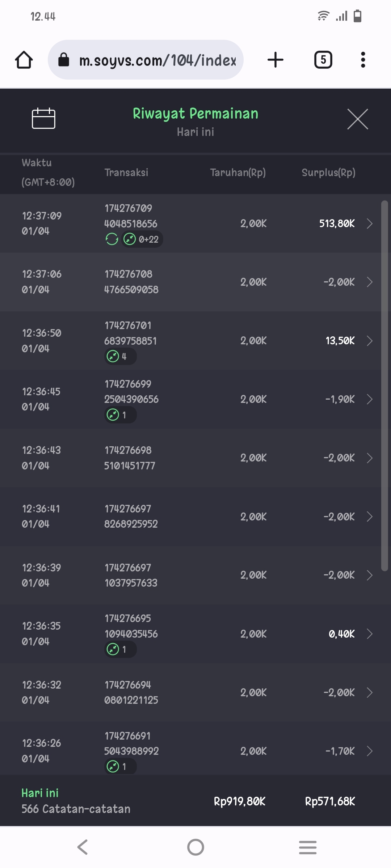Tap the badge with number 4
This screenshot has height=868, width=391.
pyautogui.click(x=120, y=356)
